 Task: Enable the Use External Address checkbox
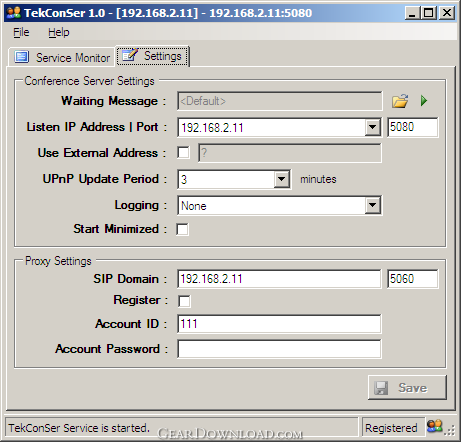183,153
